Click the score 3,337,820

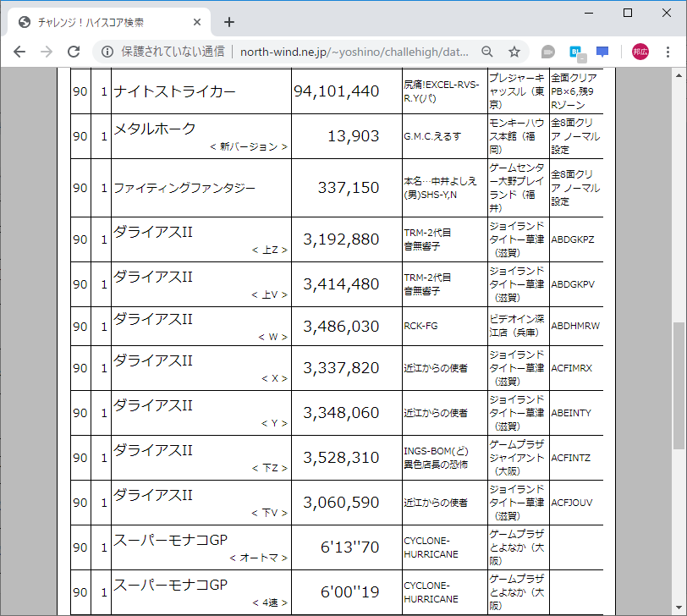341,368
